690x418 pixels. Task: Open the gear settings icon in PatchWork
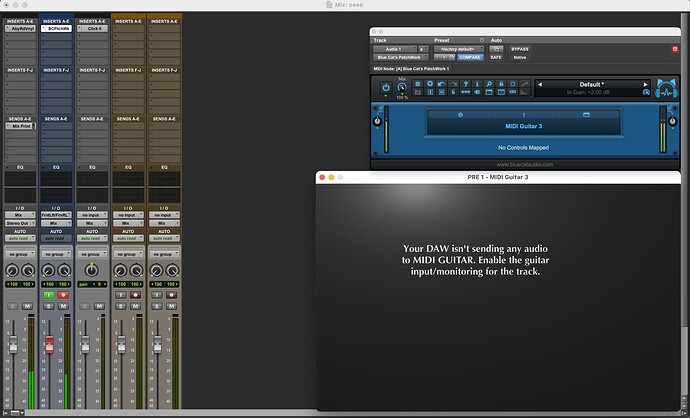[430, 84]
